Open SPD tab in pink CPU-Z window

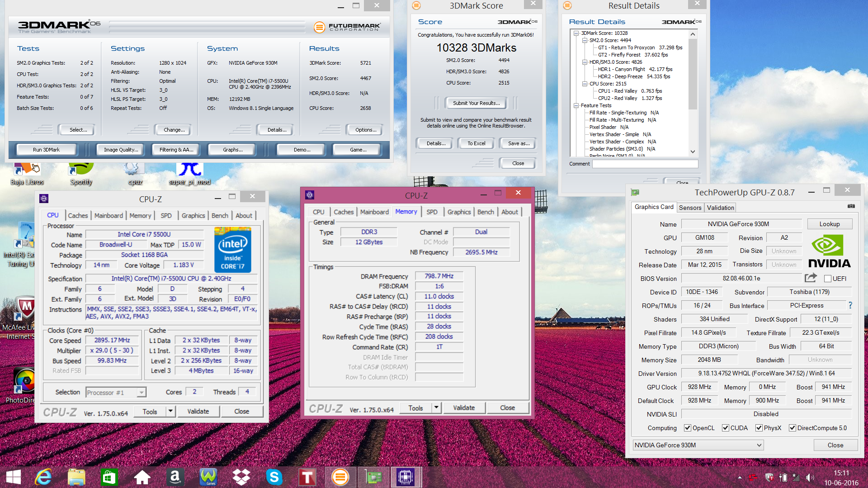432,212
